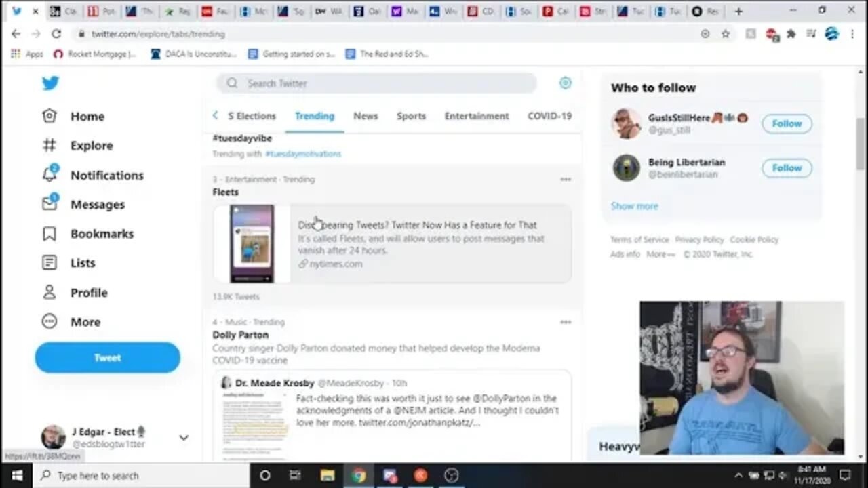The image size is (868, 488).
Task: Open #tuesdaymotivations hashtag link
Action: [x=303, y=154]
